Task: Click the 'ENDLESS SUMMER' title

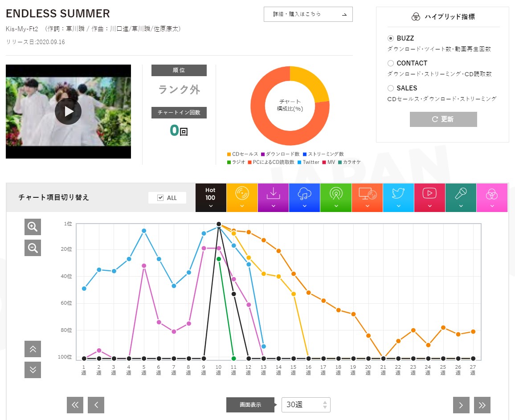Action: click(58, 13)
